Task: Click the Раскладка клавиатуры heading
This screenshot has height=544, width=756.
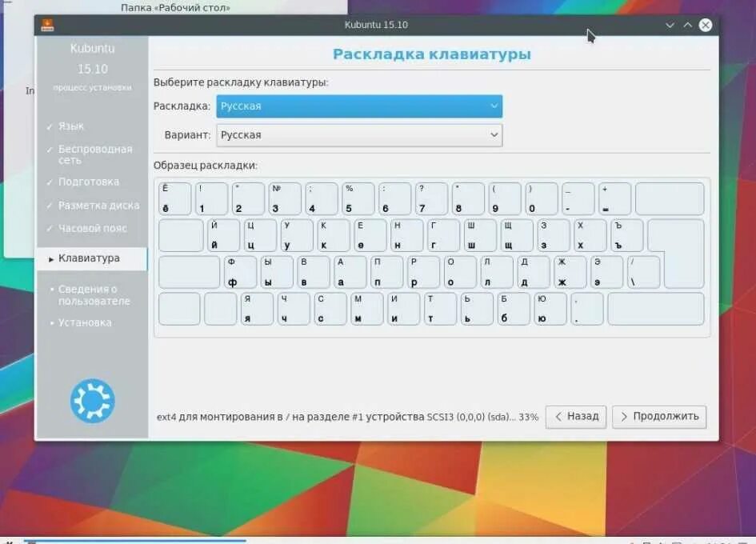Action: pos(431,54)
